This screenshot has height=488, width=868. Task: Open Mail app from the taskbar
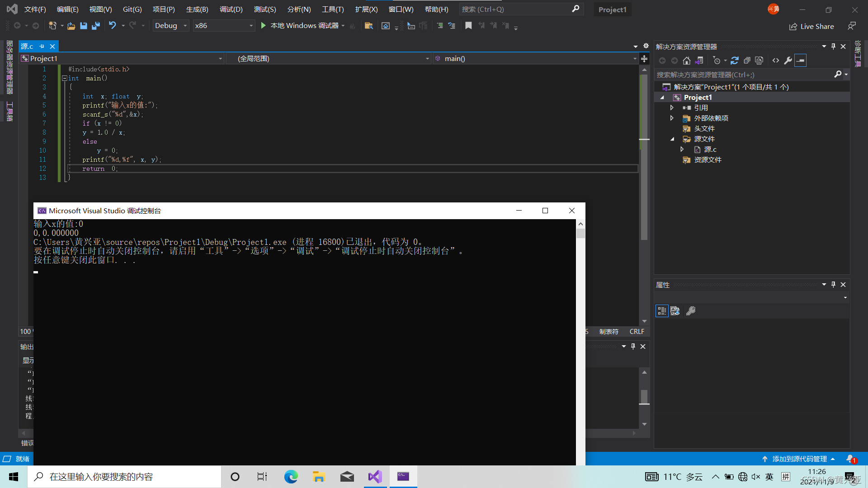(347, 477)
